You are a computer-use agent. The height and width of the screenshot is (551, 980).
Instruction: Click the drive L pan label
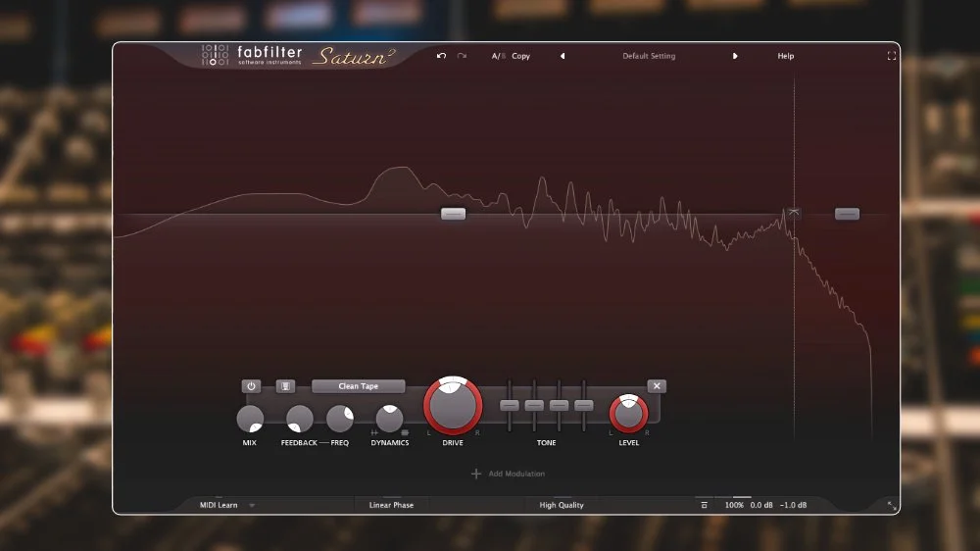pos(429,432)
